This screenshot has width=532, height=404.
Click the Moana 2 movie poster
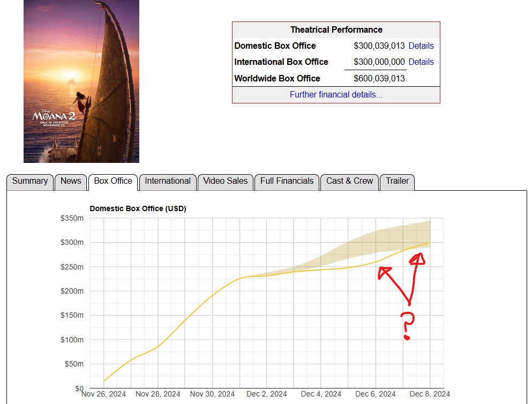click(81, 80)
